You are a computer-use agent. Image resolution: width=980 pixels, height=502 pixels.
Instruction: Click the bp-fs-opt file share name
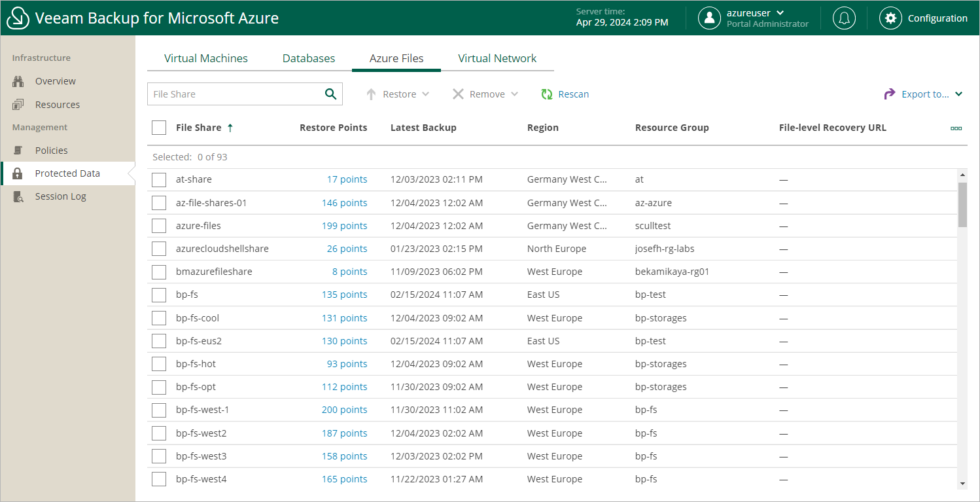tap(196, 387)
